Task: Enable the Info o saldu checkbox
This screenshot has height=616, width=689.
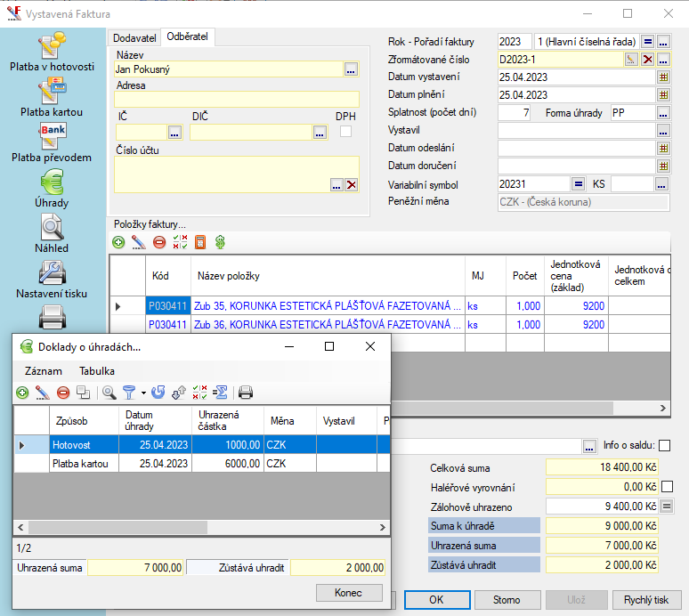Action: pyautogui.click(x=665, y=445)
